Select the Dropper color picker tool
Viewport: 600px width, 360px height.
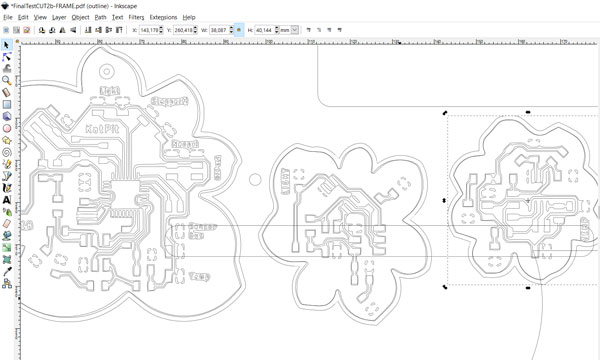pos(7,271)
